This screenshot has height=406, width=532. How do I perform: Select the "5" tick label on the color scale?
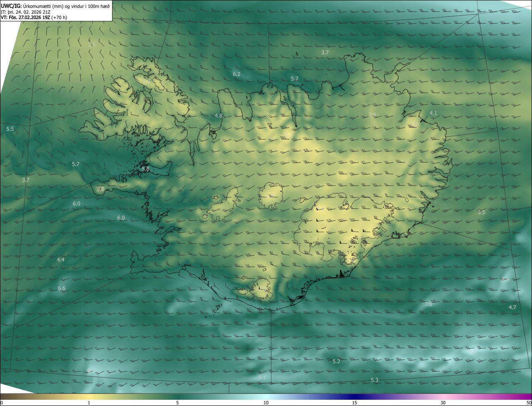coord(177,403)
